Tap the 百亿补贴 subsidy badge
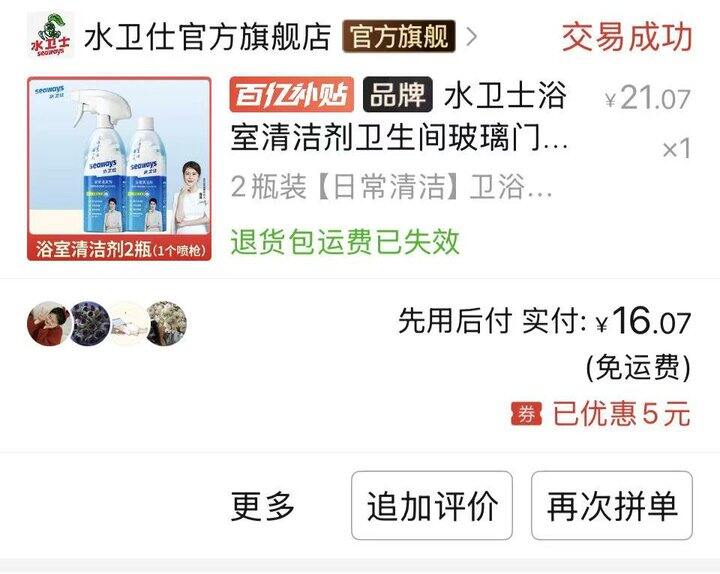 coord(292,95)
